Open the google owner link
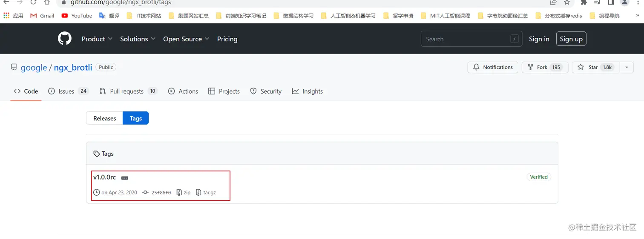 tap(34, 68)
